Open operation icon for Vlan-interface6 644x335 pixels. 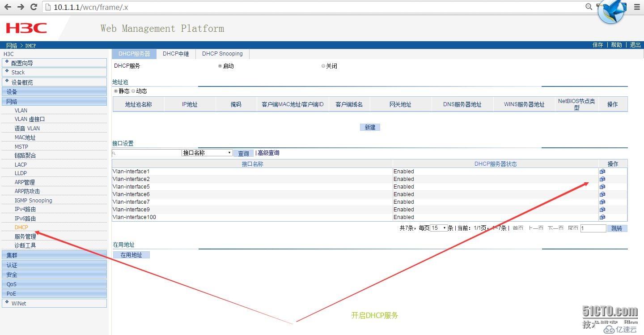pyautogui.click(x=602, y=194)
